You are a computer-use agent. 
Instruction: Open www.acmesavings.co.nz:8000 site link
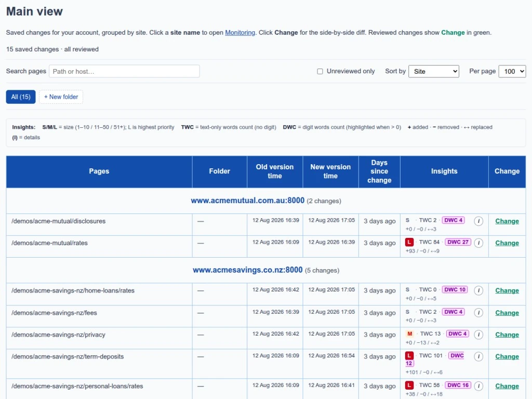[248, 270]
